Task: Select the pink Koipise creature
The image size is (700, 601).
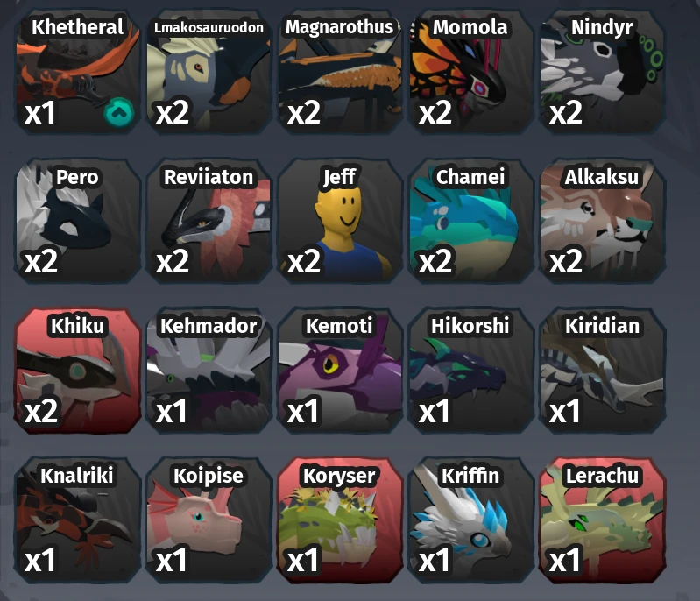Action: click(209, 520)
